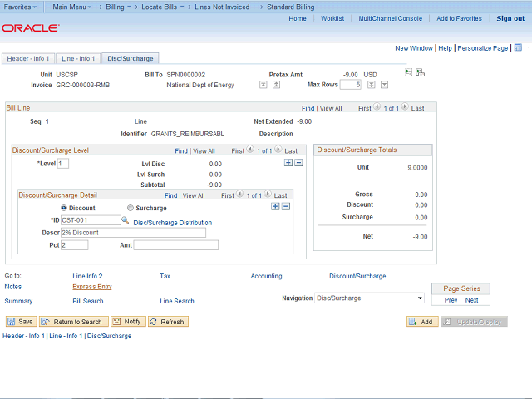Select the Surcharge radio button
This screenshot has width=532, height=399.
tap(130, 208)
